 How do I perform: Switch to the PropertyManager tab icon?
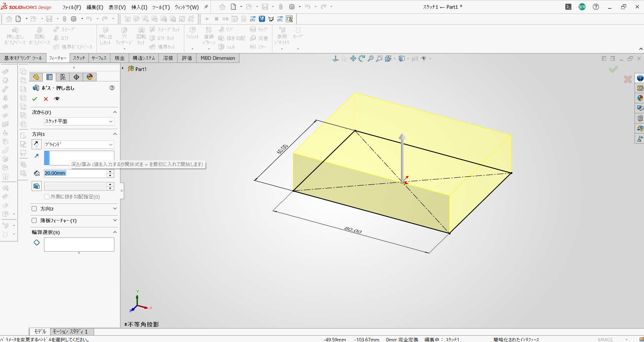pyautogui.click(x=49, y=77)
